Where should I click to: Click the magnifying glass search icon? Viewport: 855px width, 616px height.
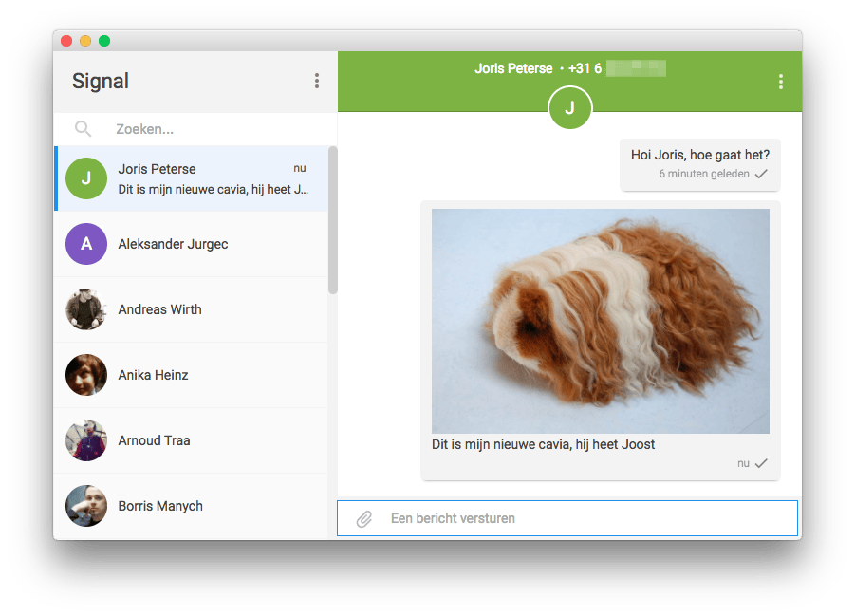83,128
